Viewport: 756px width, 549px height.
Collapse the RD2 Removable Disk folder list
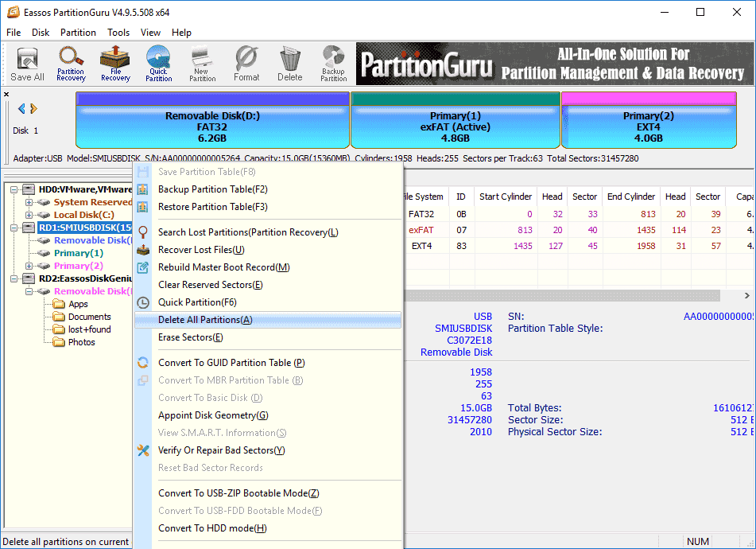(29, 291)
